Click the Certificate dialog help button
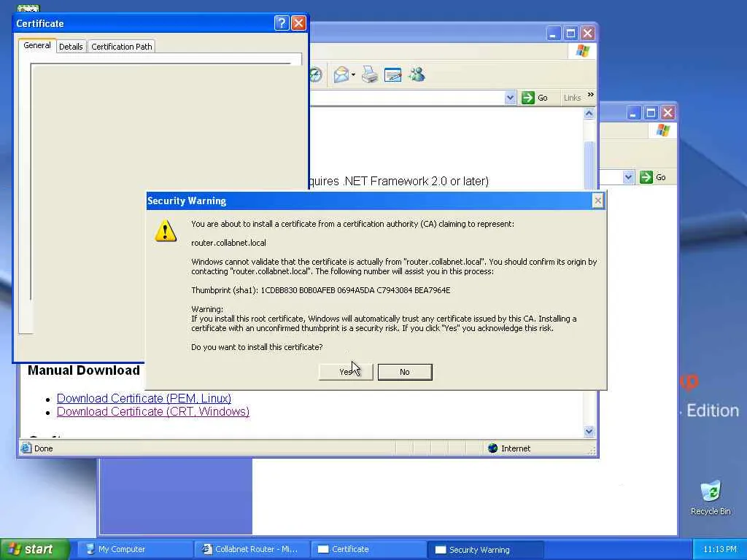Viewport: 747px width, 560px height. (x=282, y=23)
